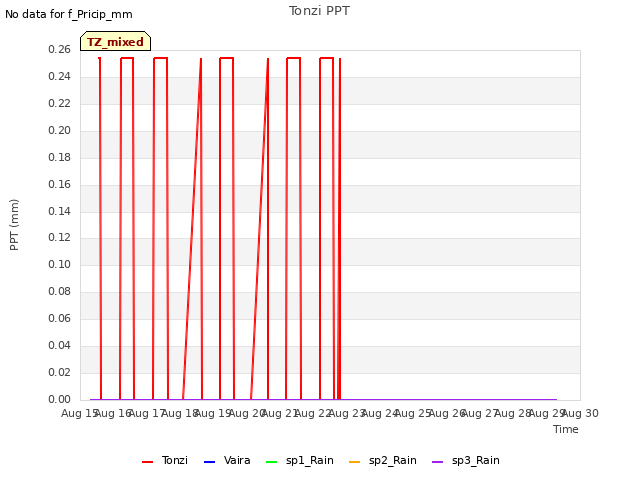Viewport: 640px width, 480px height.
Task: Click the Aug 19 x-axis date label
Action: (x=213, y=413)
